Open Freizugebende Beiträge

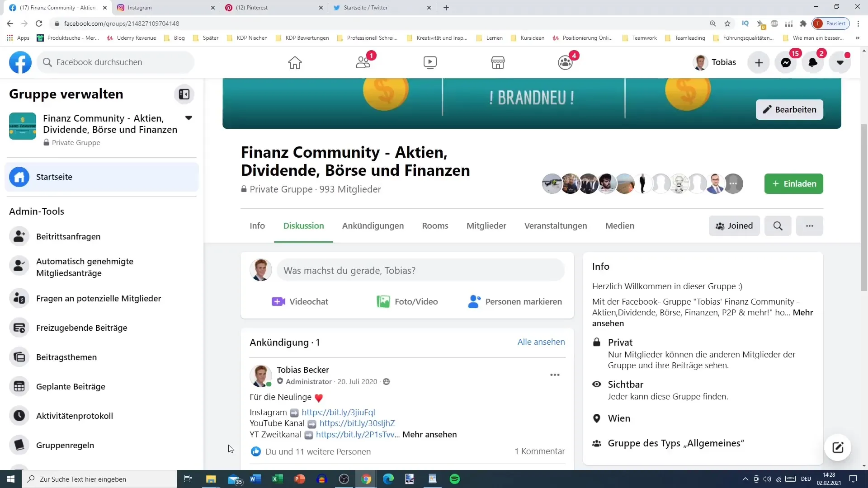point(102,328)
